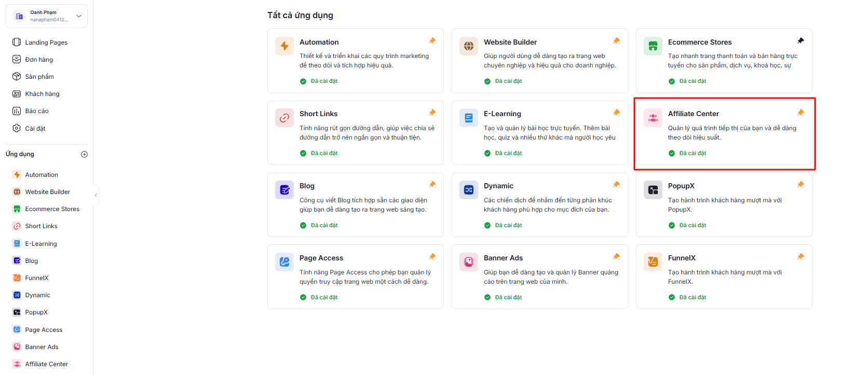This screenshot has width=868, height=375.
Task: Toggle pin on Affiliate Center card
Action: (801, 113)
